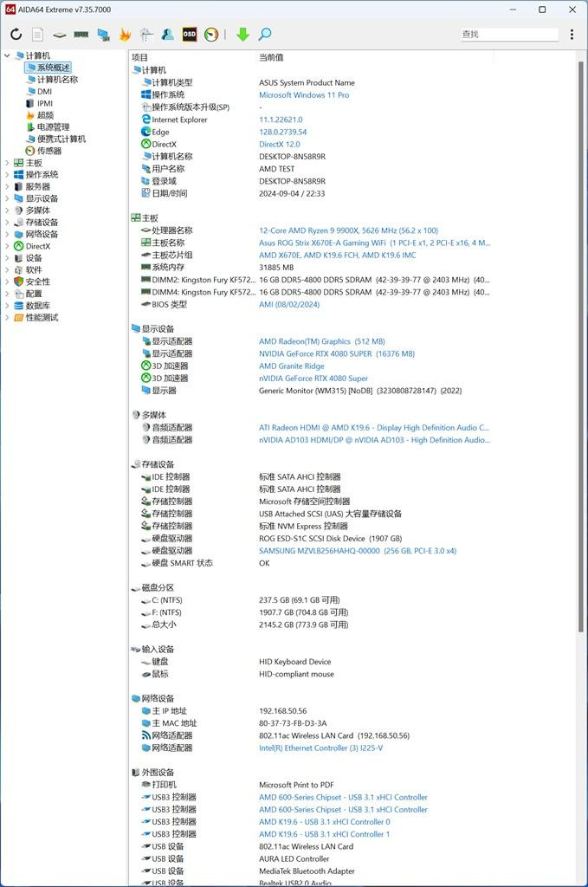588x887 pixels.
Task: Open the Intel(R) Ethernet Controller I225-V link
Action: point(320,748)
